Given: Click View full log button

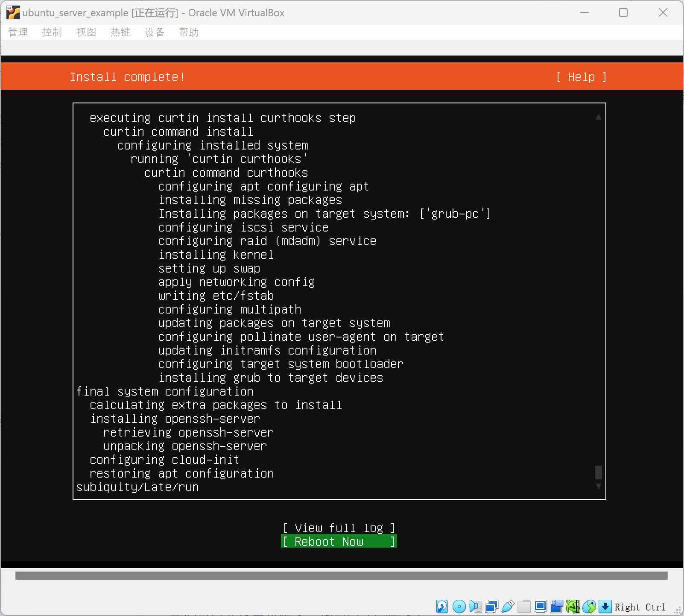Looking at the screenshot, I should [339, 528].
